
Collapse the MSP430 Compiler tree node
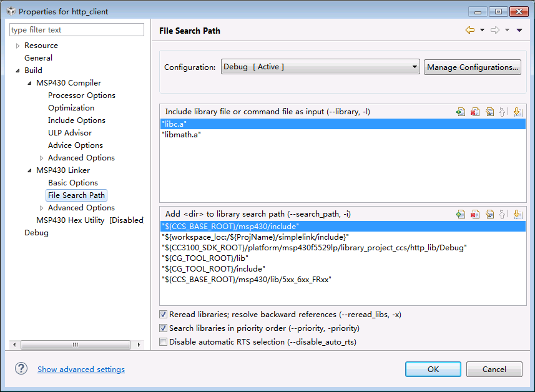[29, 83]
